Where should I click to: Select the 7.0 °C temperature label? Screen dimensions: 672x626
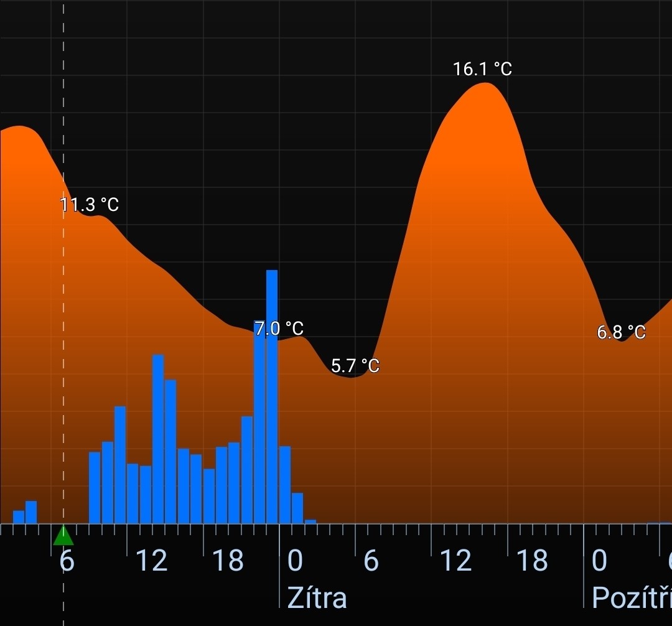pyautogui.click(x=279, y=329)
